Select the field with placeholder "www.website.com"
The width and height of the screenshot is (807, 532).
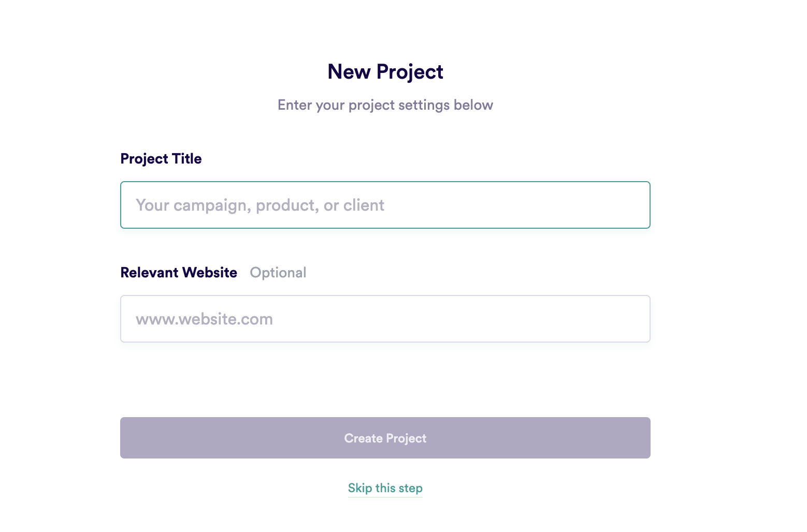click(385, 319)
